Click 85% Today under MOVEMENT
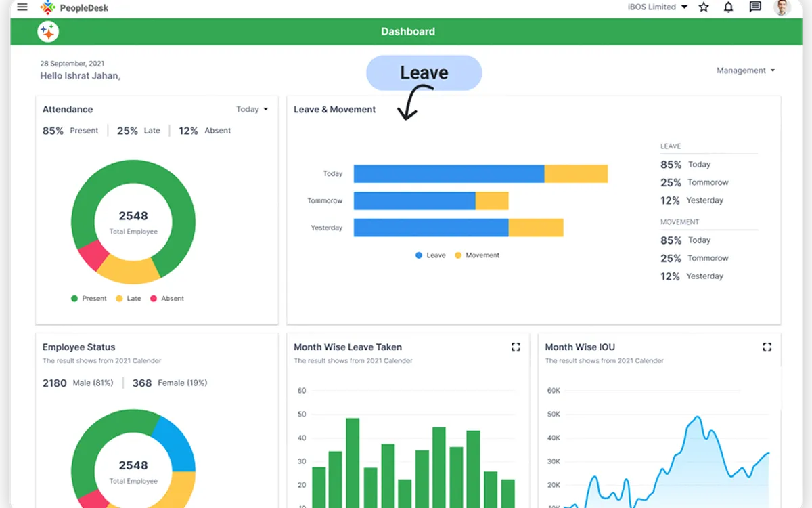Image resolution: width=812 pixels, height=508 pixels. [x=685, y=240]
